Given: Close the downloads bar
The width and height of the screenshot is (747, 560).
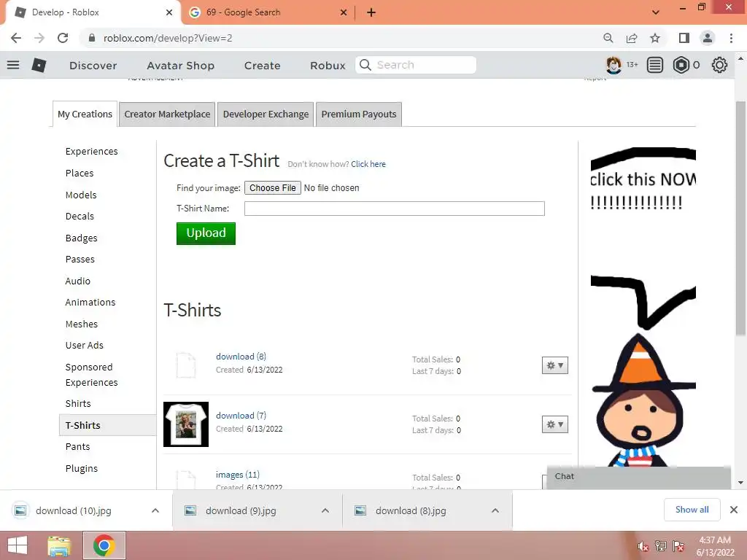Looking at the screenshot, I should [x=734, y=510].
